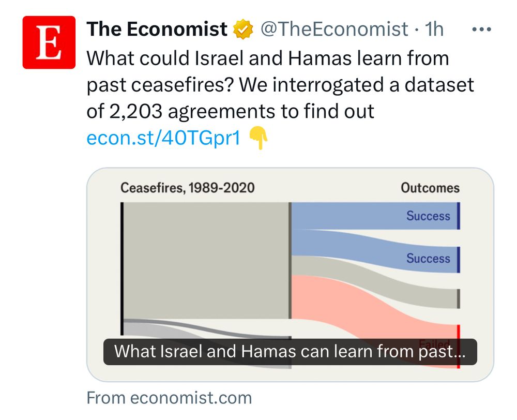Image resolution: width=517 pixels, height=420 pixels.
Task: Click the dark article title caption overlay
Action: pos(290,352)
